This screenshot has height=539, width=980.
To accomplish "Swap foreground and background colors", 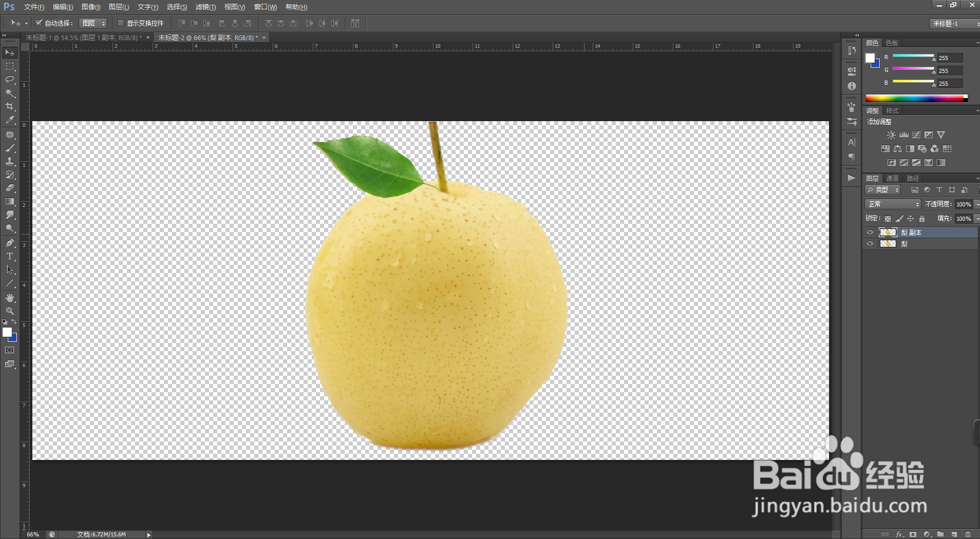I will [x=14, y=322].
